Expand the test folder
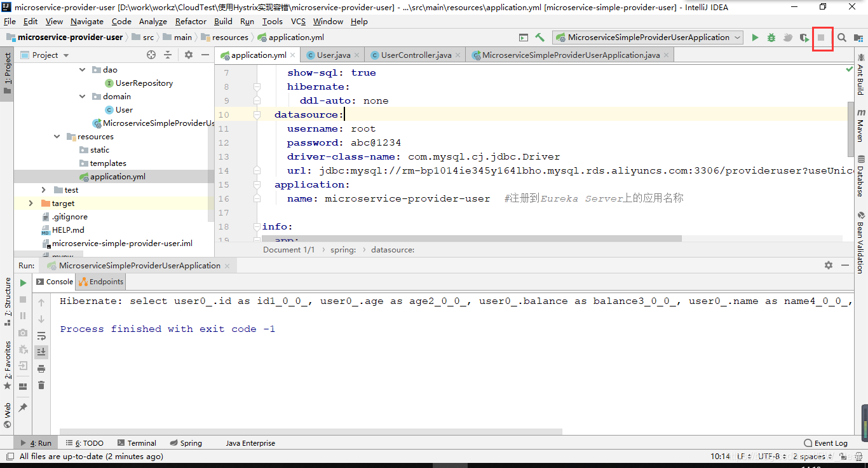Screen dimensions: 868x468 [43, 190]
